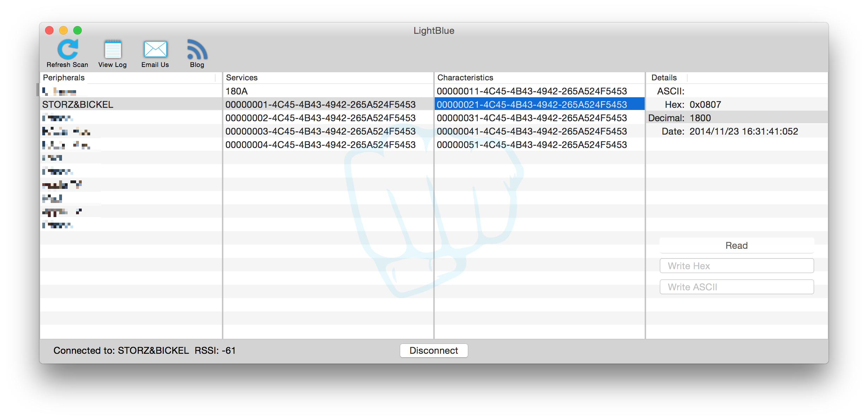Close the LightBlue window
The height and width of the screenshot is (420, 868).
click(49, 30)
